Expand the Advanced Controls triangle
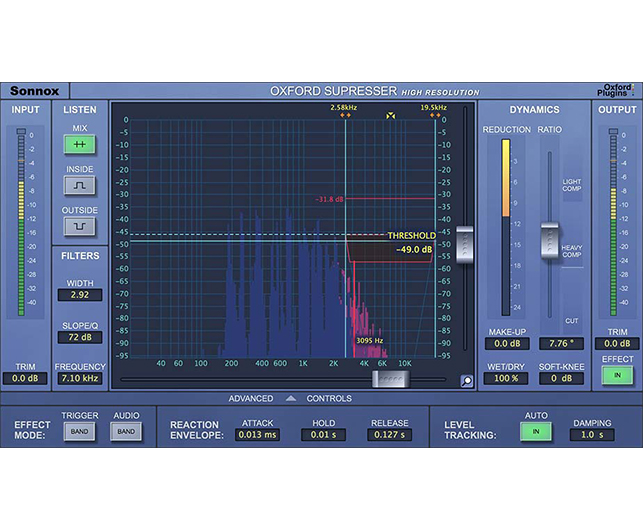643x531 pixels. tap(291, 398)
